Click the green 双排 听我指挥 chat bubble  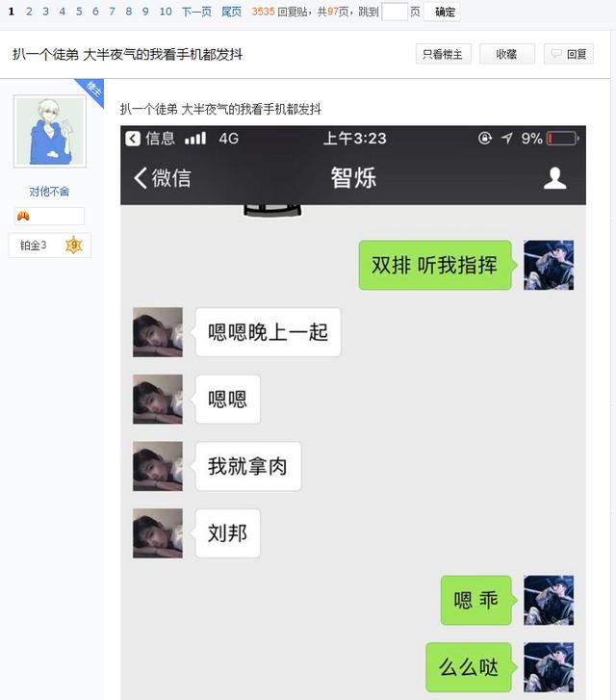435,265
